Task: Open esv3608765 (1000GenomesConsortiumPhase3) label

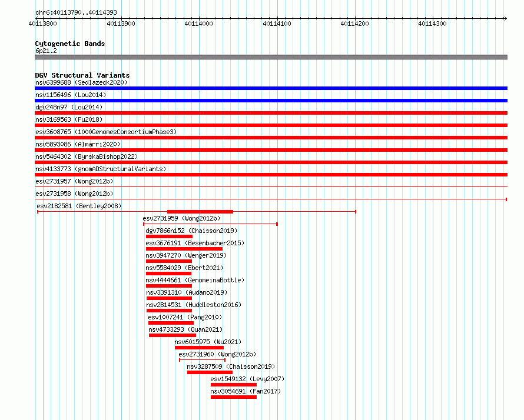Action: [x=106, y=132]
